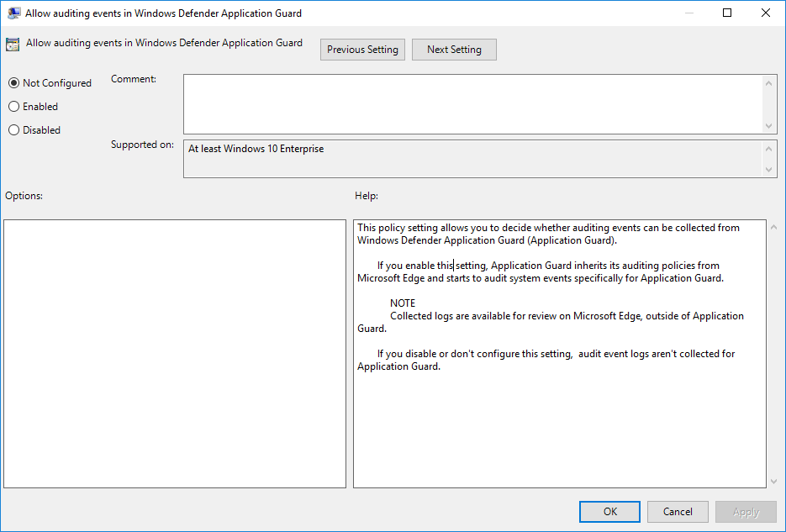
Task: Maximize the policy dialog window
Action: tap(727, 13)
